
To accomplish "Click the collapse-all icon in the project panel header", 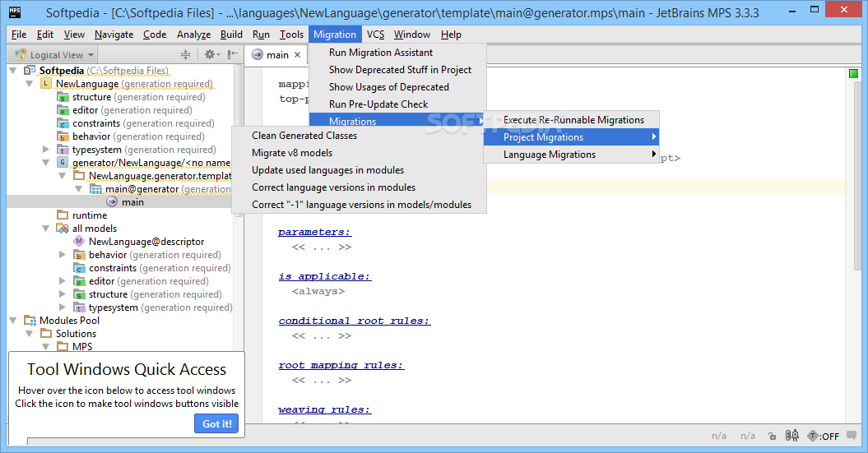I will [185, 54].
